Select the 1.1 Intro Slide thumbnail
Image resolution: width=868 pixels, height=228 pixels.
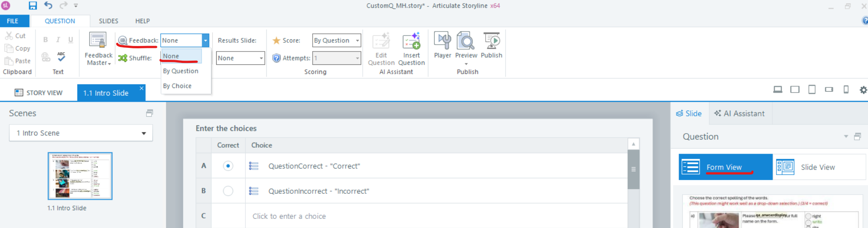click(x=80, y=176)
